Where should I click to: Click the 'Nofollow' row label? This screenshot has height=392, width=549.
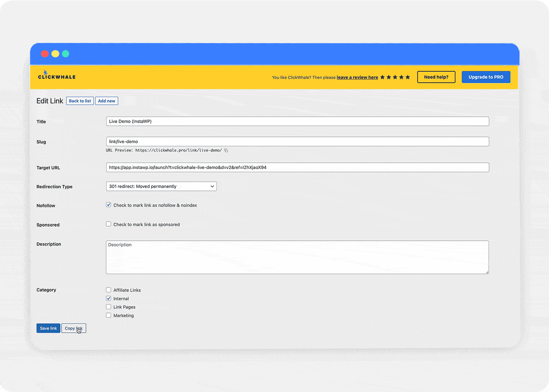point(46,205)
